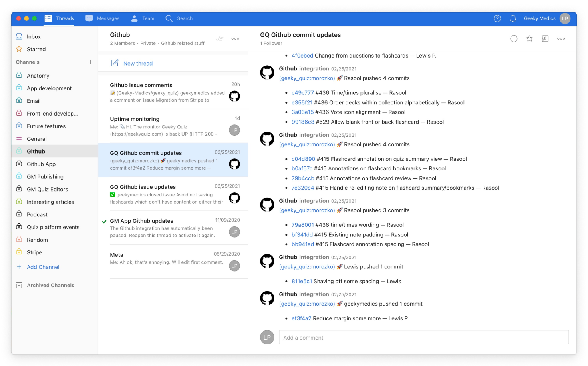Click the Add Channel link
This screenshot has height=366, width=588.
(x=43, y=267)
